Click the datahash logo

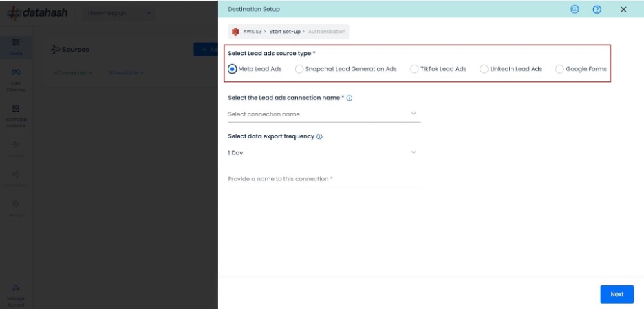[x=37, y=13]
